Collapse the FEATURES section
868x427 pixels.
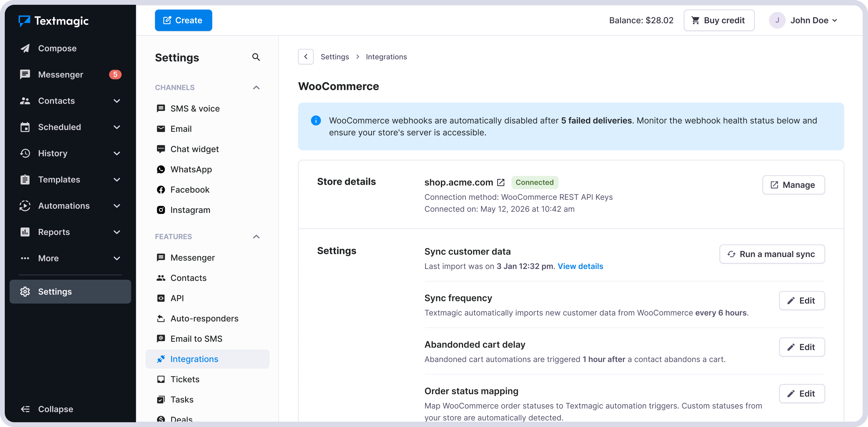[256, 236]
